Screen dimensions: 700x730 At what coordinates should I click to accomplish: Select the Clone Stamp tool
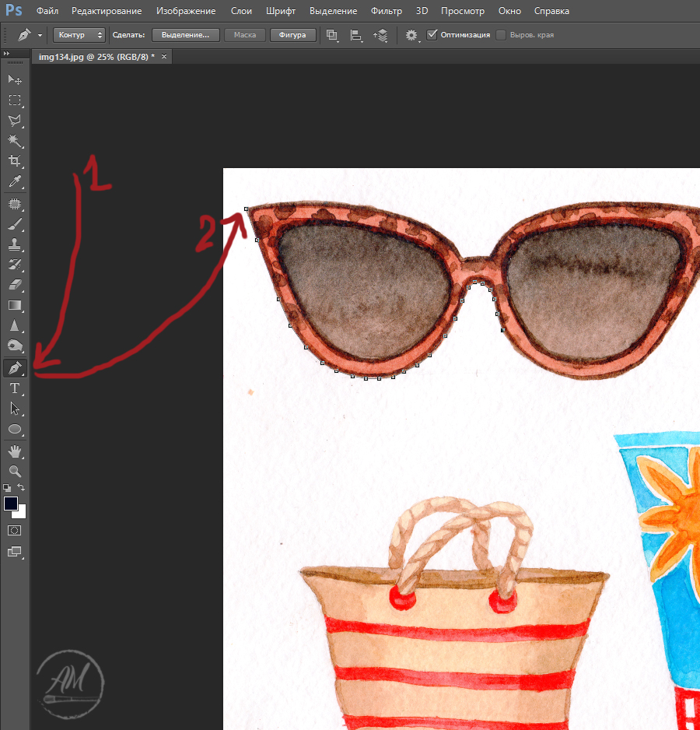pyautogui.click(x=14, y=245)
